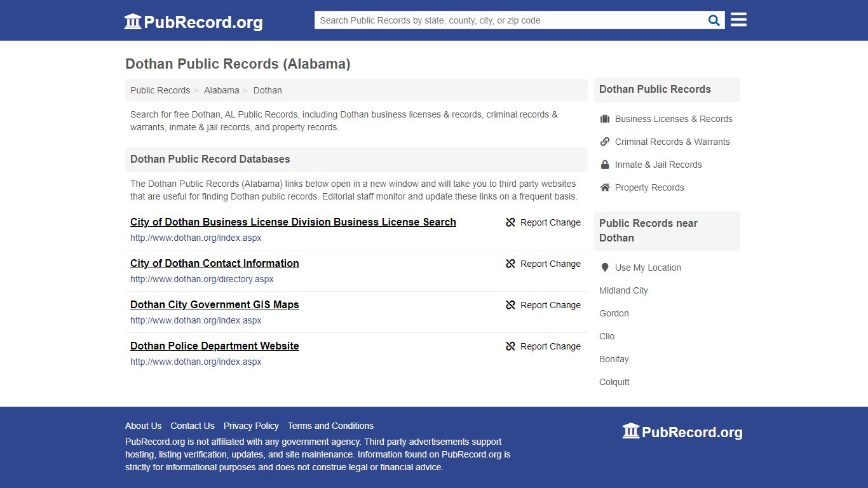Click broken-link icon for GIS Maps row

click(510, 305)
